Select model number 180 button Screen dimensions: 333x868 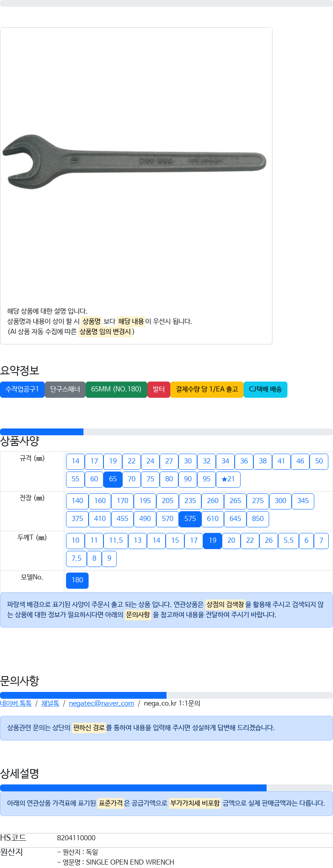(x=78, y=580)
